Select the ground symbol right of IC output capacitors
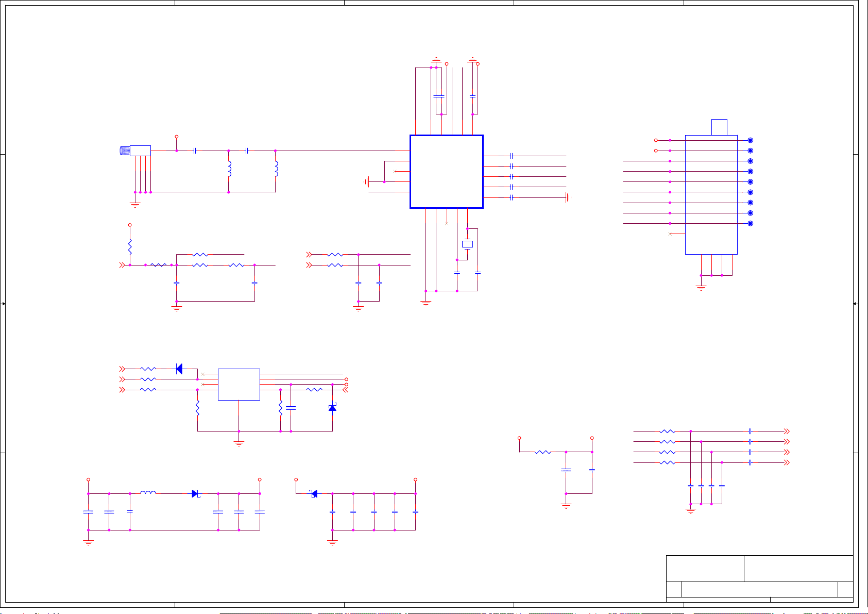Screen dimensions: 868x614 [568, 197]
